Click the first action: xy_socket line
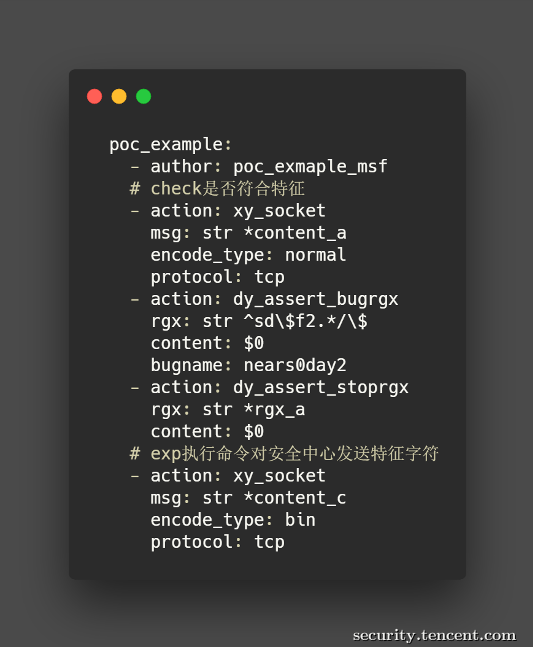Viewport: 533px width, 647px height. 228,211
